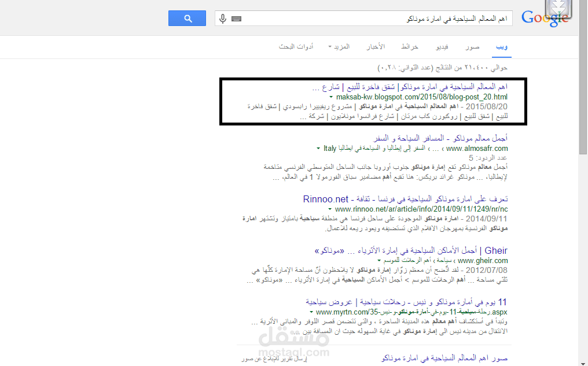Click the عدد الردود: 5 text
Image resolution: width=588 pixels, height=366 pixels.
488,158
